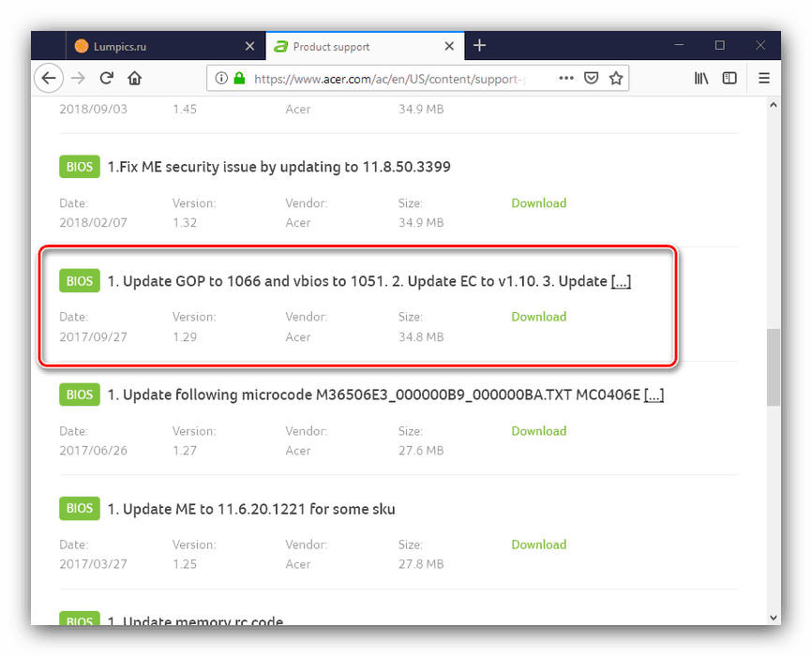This screenshot has width=812, height=656.
Task: Download BIOS version 1.29
Action: click(x=538, y=317)
